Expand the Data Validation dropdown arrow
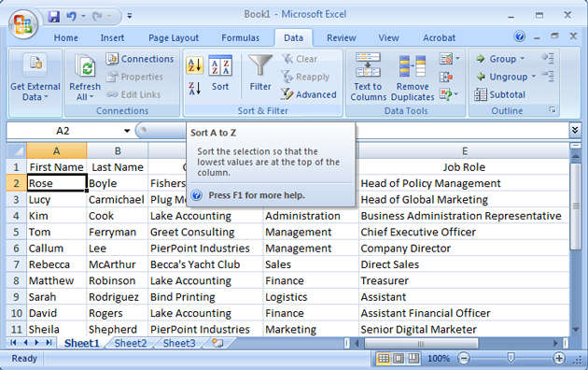This screenshot has width=588, height=370. click(457, 59)
